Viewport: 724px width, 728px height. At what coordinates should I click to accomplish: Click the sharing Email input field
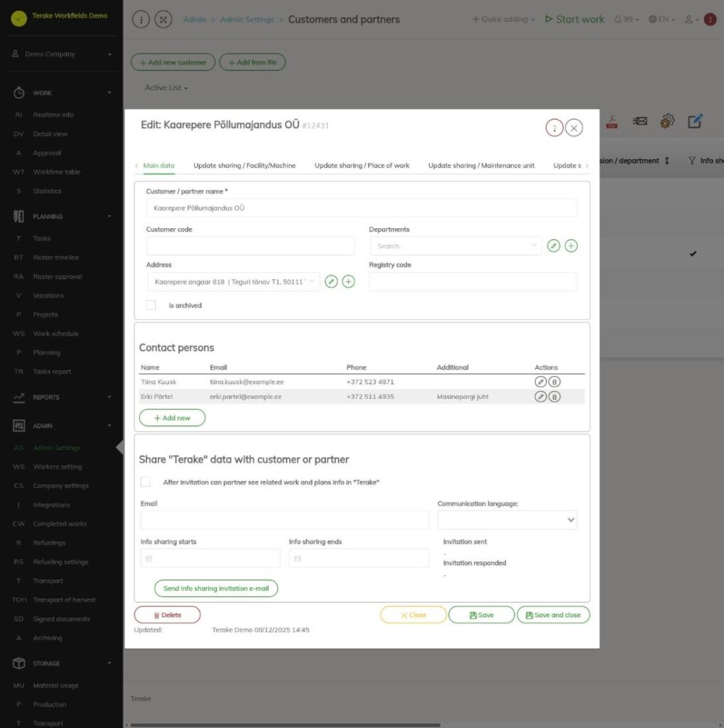[284, 520]
